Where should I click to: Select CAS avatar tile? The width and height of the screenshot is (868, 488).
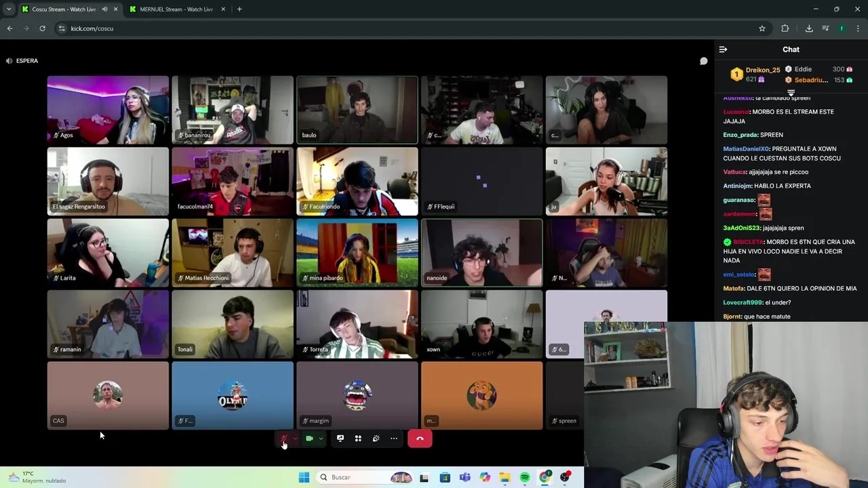pyautogui.click(x=108, y=395)
